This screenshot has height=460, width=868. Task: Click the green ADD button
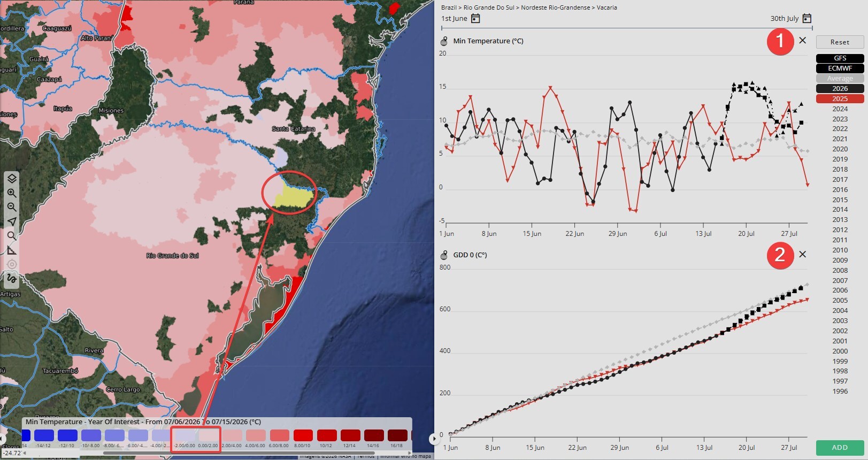[x=840, y=448]
